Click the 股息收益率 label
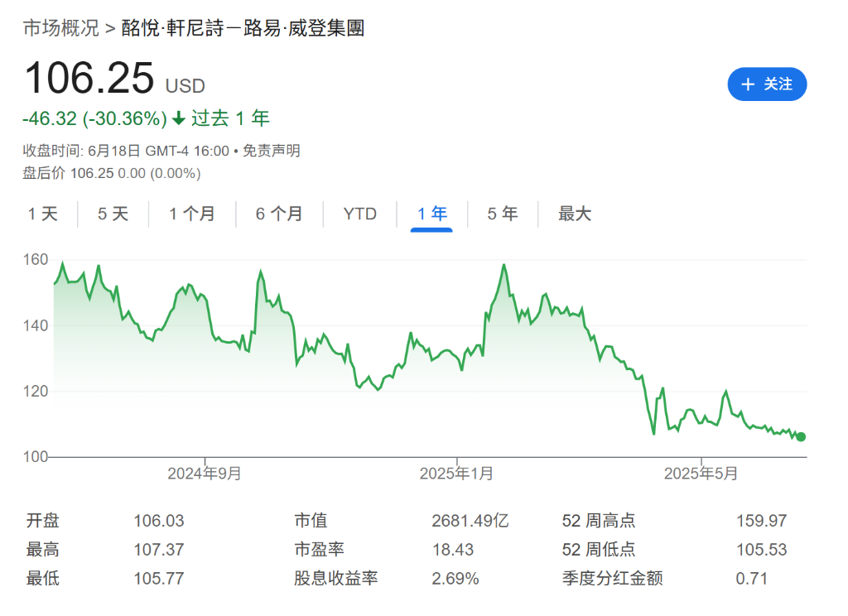 pos(336,578)
